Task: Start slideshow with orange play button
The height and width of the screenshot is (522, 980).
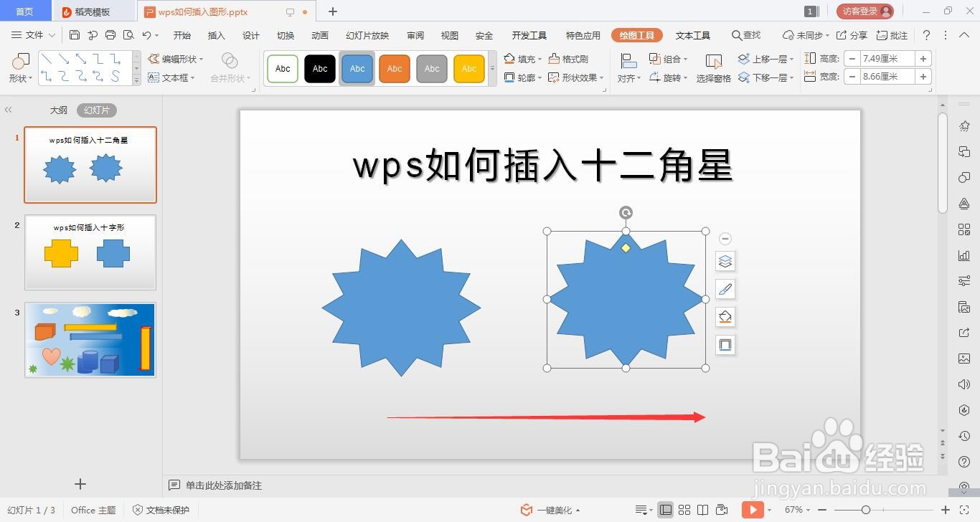Action: point(753,510)
